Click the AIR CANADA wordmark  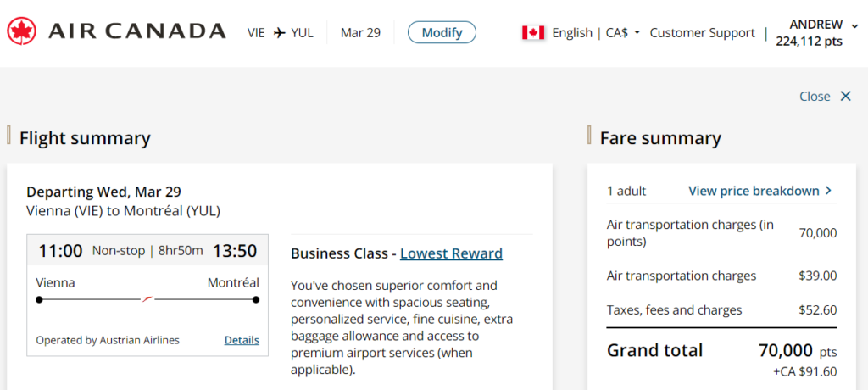click(x=137, y=32)
